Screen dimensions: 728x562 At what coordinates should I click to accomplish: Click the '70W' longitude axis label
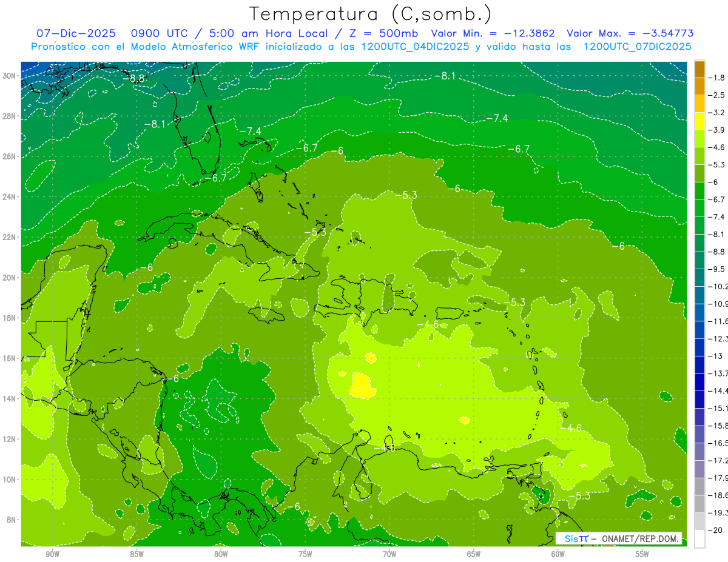tap(389, 554)
